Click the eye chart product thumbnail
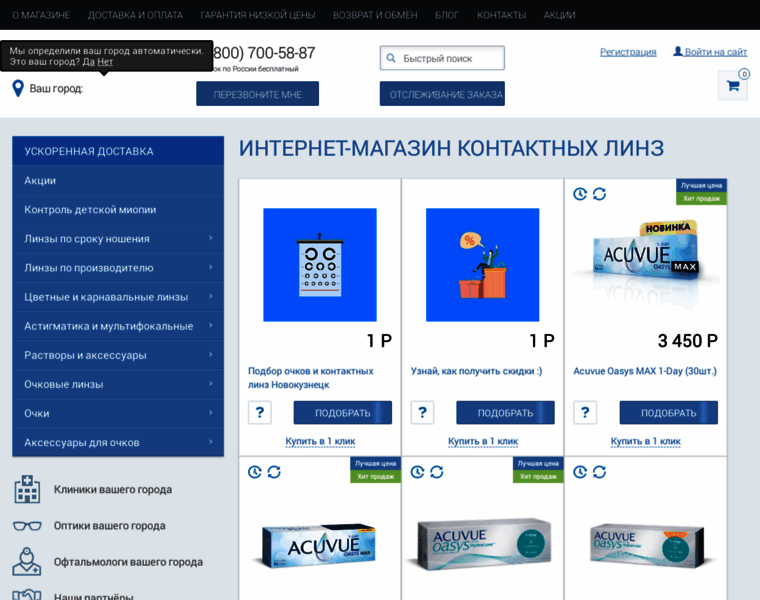760x600 pixels. (320, 265)
